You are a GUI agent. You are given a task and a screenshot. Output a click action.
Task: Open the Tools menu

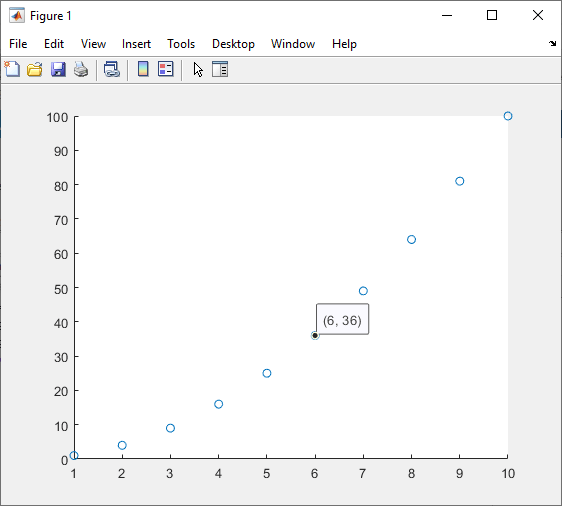click(x=181, y=44)
